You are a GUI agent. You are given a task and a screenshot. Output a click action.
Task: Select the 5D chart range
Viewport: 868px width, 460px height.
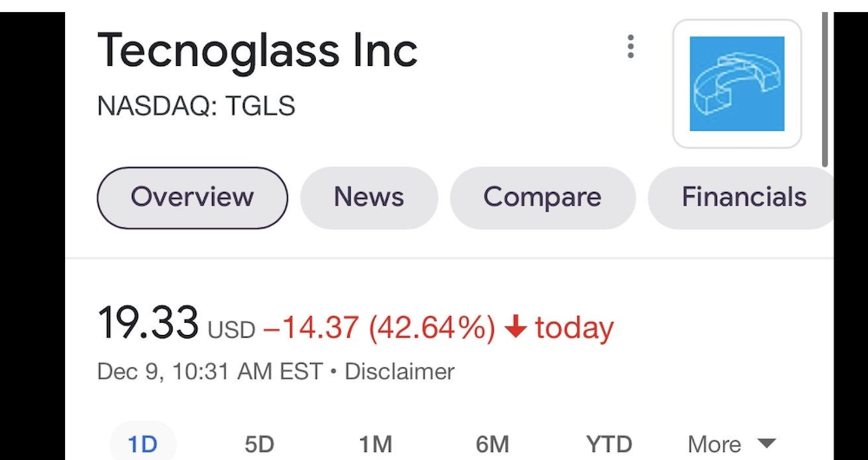pos(258,444)
